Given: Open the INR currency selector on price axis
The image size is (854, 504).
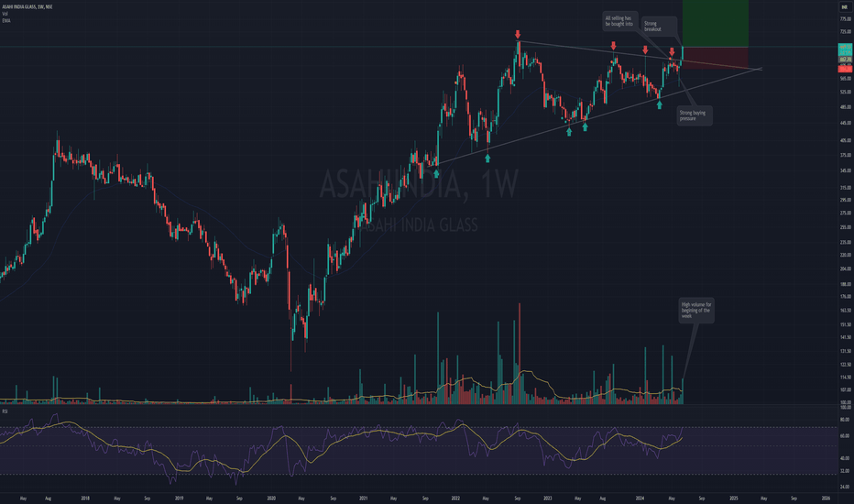Looking at the screenshot, I should click(845, 7).
